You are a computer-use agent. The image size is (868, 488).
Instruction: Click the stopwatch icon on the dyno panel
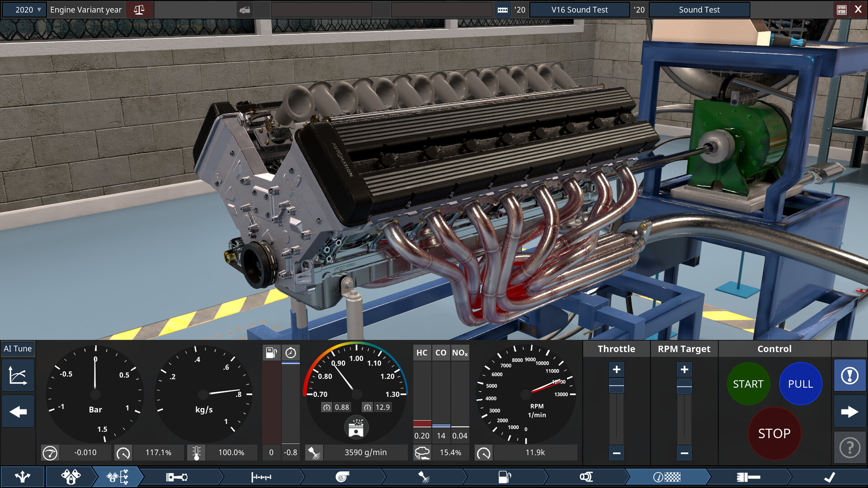pyautogui.click(x=292, y=352)
